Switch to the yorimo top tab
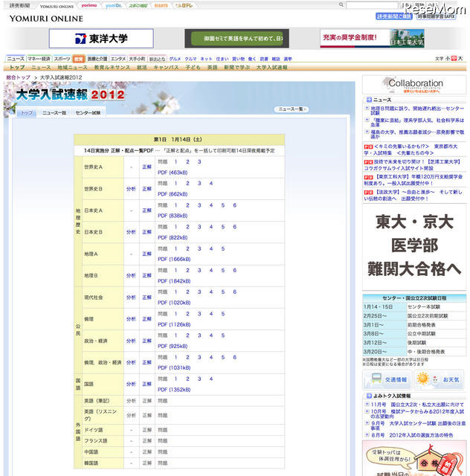 (x=89, y=5)
